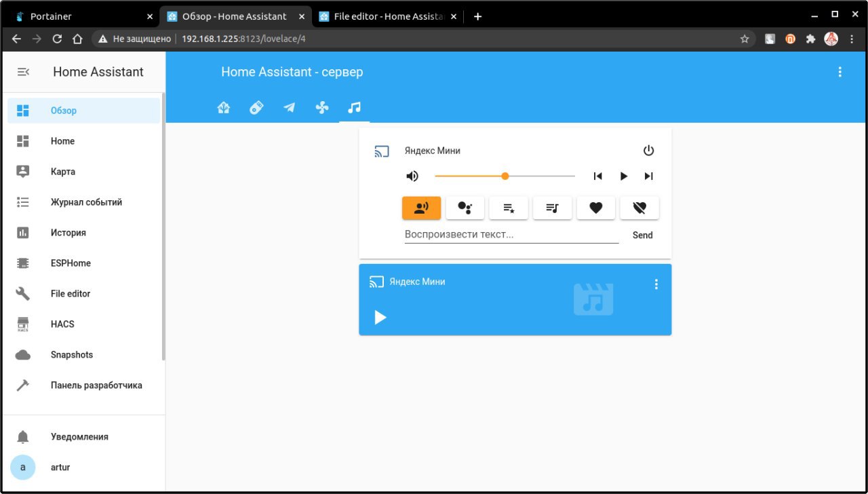Image resolution: width=868 pixels, height=494 pixels.
Task: Open Журнал событий in the sidebar
Action: pos(84,202)
